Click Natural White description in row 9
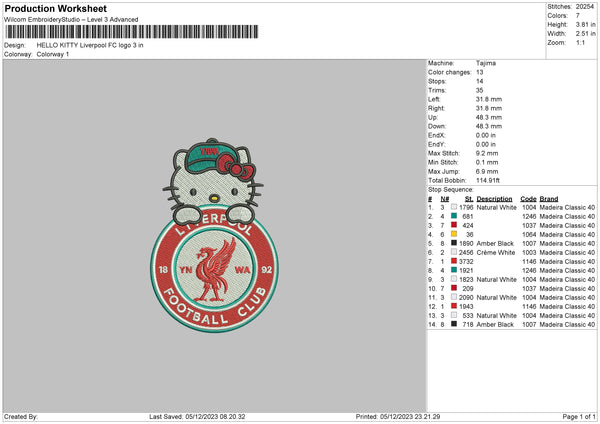Image resolution: width=600 pixels, height=424 pixels. (x=497, y=279)
